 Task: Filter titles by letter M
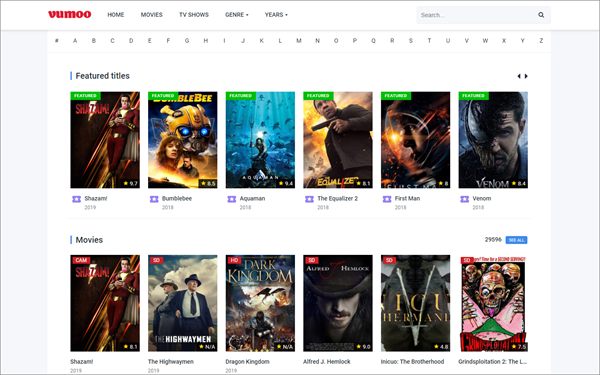tap(298, 41)
